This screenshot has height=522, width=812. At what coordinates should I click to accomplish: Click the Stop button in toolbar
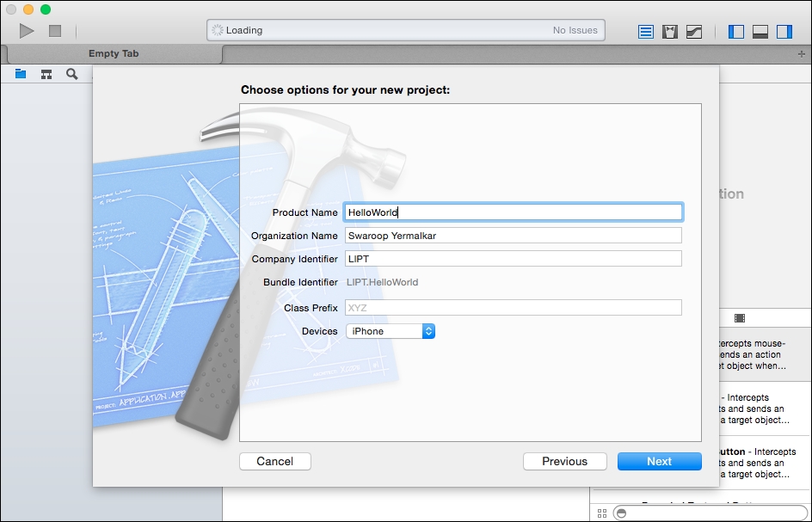pos(55,31)
